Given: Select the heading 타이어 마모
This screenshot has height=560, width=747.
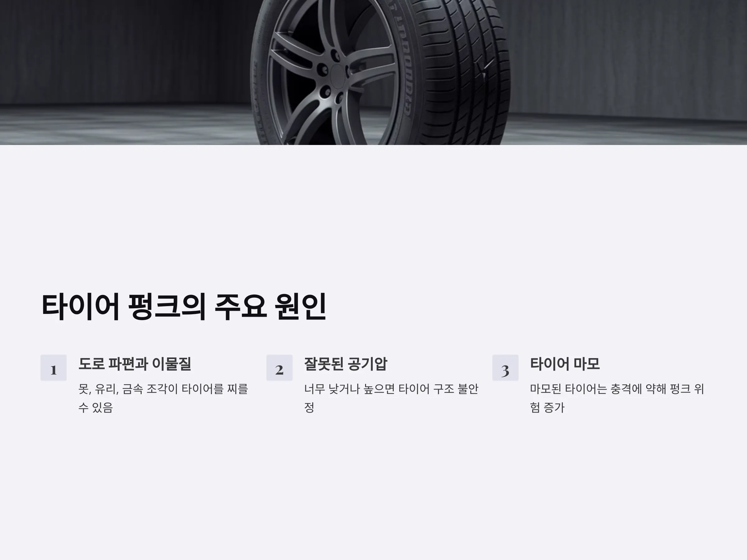Looking at the screenshot, I should (x=565, y=364).
